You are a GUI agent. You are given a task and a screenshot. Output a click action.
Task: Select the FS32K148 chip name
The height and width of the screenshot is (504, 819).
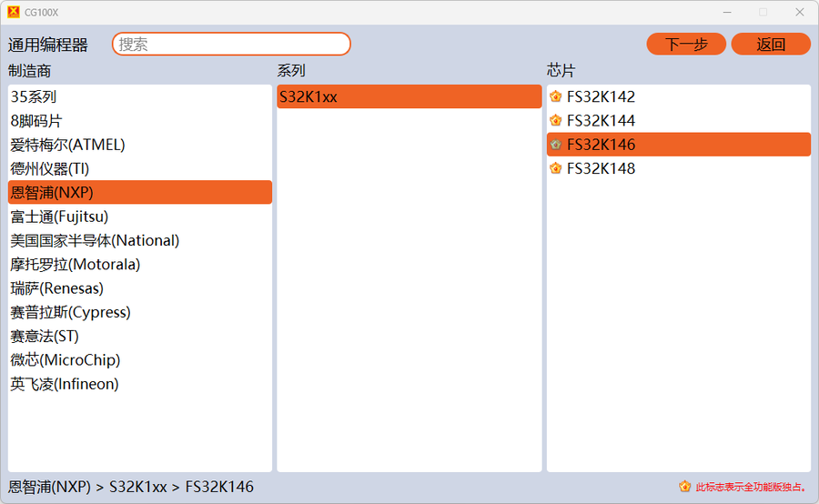click(601, 168)
